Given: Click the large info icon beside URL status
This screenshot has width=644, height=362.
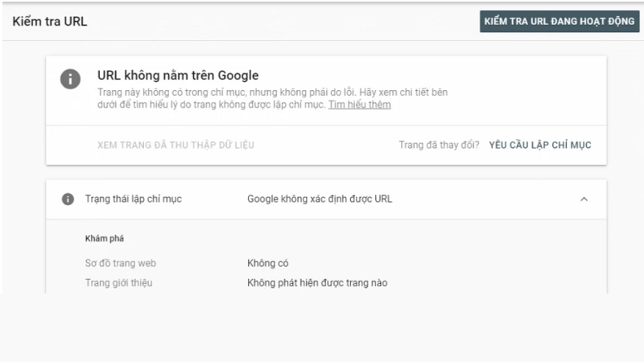Looking at the screenshot, I should coord(71,79).
